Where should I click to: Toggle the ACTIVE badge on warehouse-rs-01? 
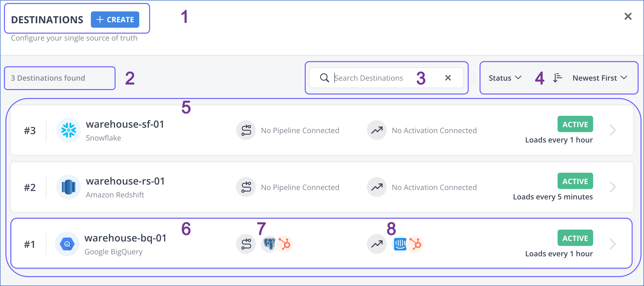575,181
